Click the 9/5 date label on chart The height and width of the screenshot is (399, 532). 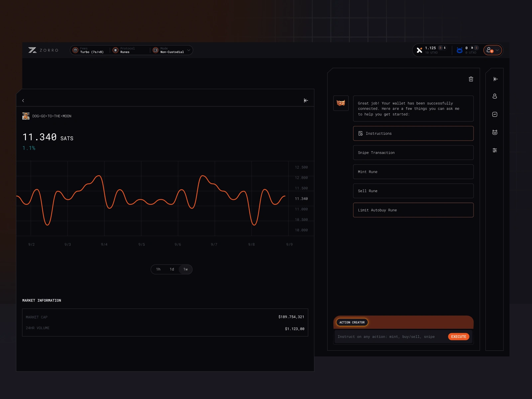click(142, 244)
